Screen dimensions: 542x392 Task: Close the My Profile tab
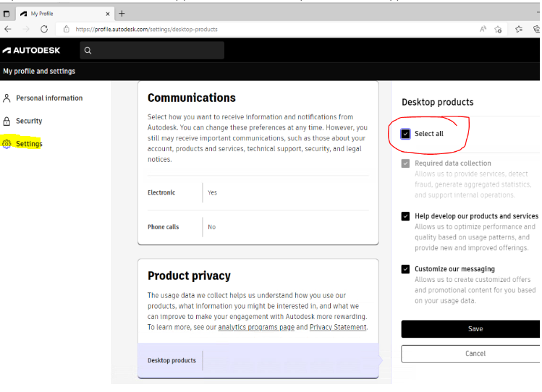tap(108, 14)
